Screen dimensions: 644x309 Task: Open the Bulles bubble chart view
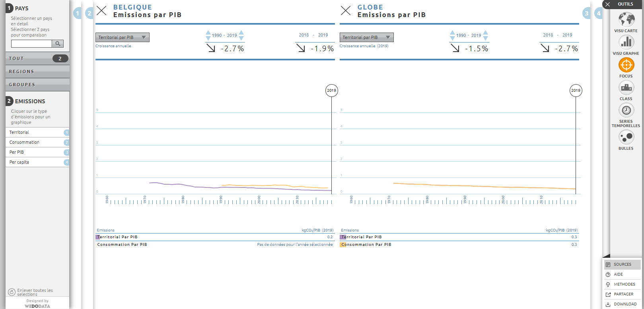pyautogui.click(x=626, y=137)
